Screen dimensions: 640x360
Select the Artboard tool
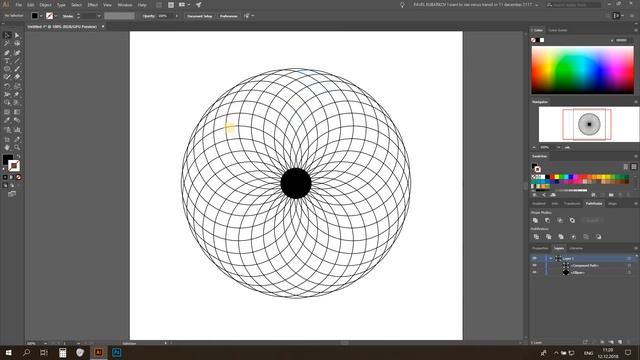(7, 139)
